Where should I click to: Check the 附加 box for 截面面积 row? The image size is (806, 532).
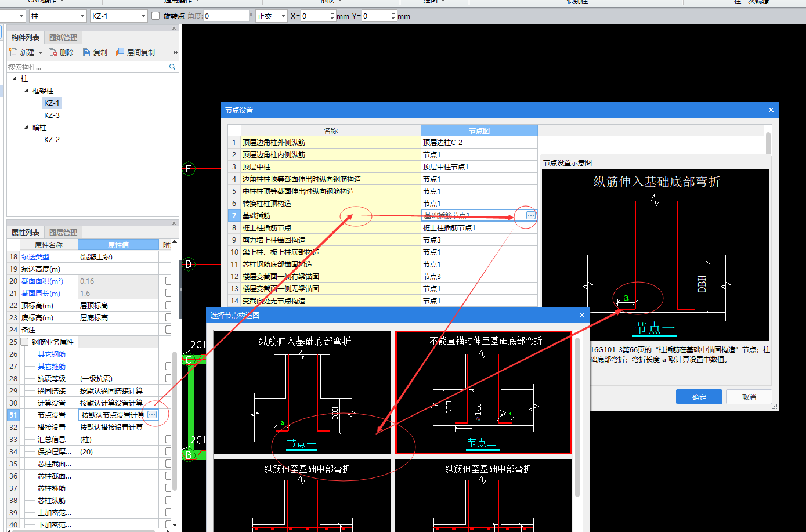point(168,281)
